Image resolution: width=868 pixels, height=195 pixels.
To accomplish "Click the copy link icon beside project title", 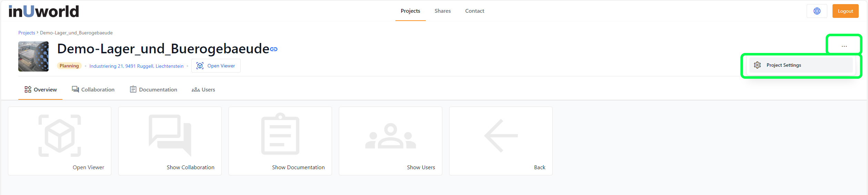I will tap(274, 49).
